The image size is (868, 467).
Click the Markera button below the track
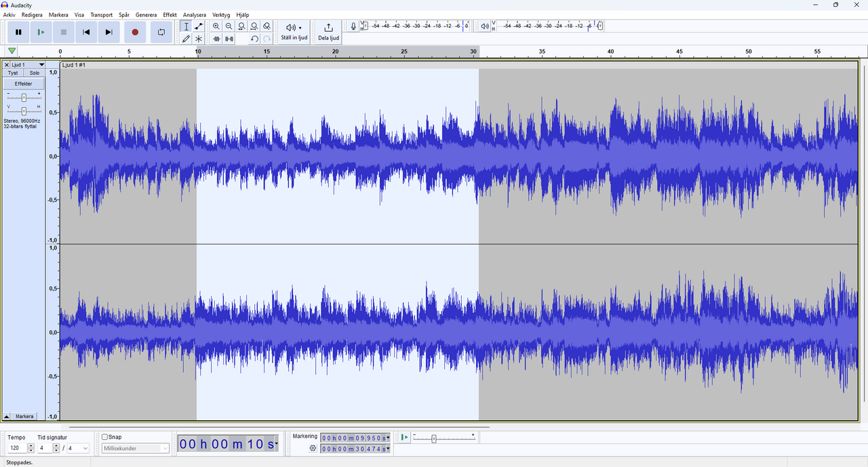pos(24,416)
